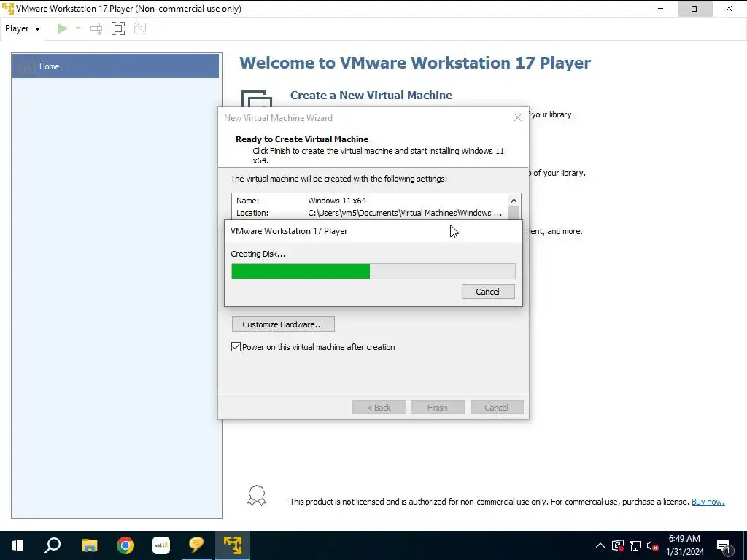
Task: Click the Name: Windows 11 x64 row
Action: pos(370,201)
